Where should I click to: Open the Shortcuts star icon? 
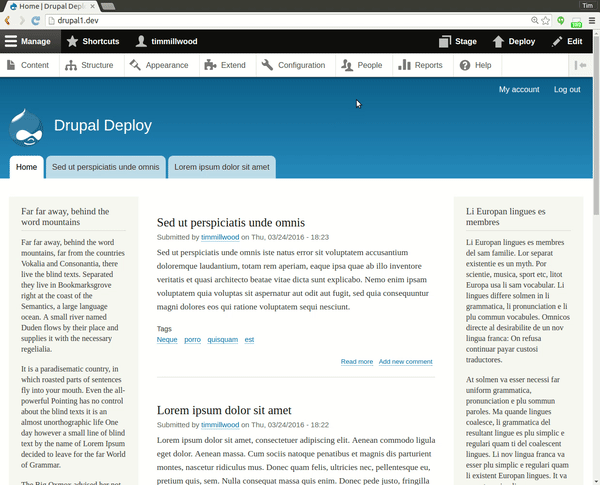coord(72,41)
